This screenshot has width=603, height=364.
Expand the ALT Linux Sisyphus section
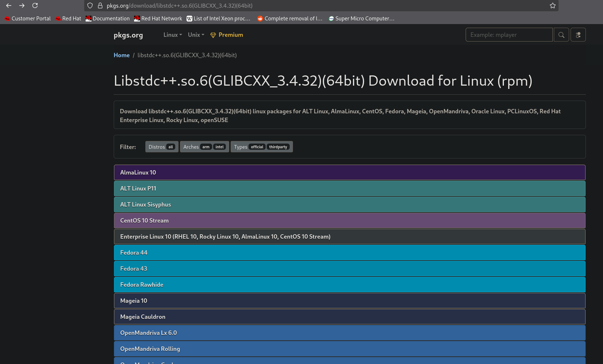pos(350,204)
